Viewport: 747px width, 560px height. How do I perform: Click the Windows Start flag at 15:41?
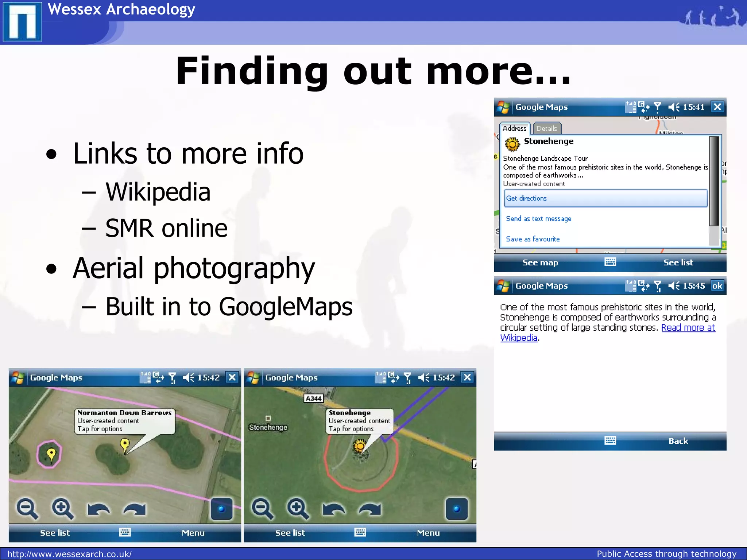(x=503, y=107)
